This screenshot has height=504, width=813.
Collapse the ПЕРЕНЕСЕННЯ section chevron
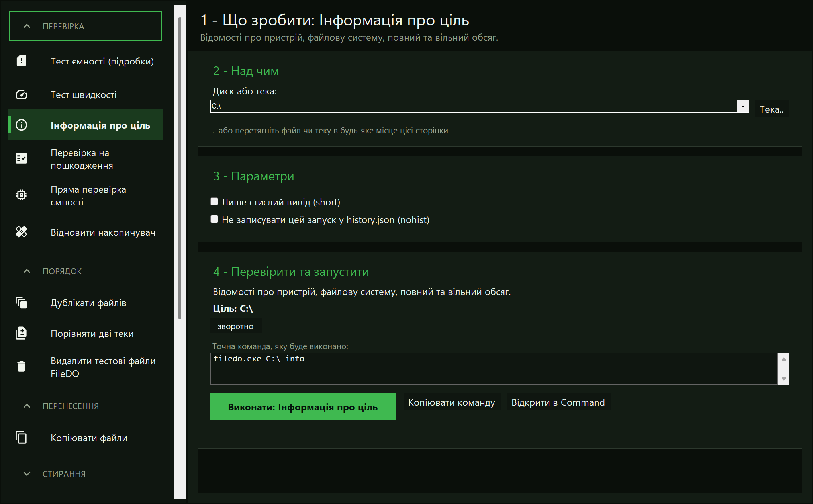27,406
